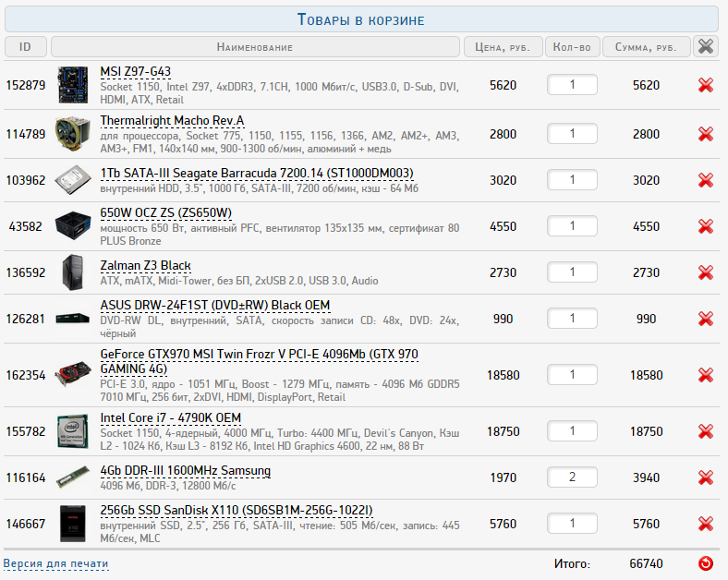The image size is (728, 580).
Task: Edit quantity for Seagate Barracuda HDD
Action: [x=572, y=179]
